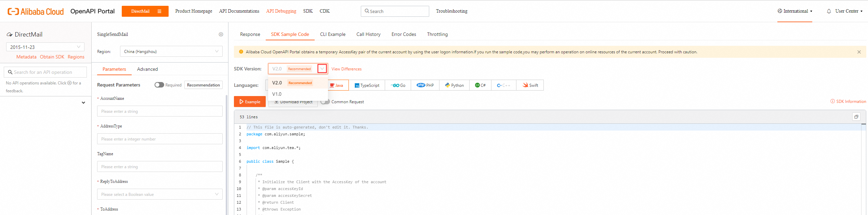The image size is (868, 215).
Task: Switch to the Error Codes tab
Action: [404, 35]
